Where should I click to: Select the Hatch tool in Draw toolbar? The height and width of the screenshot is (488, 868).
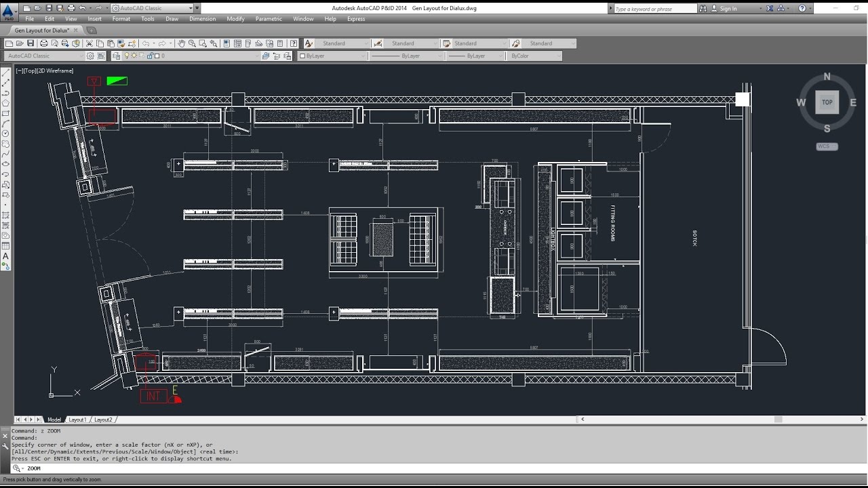point(6,215)
